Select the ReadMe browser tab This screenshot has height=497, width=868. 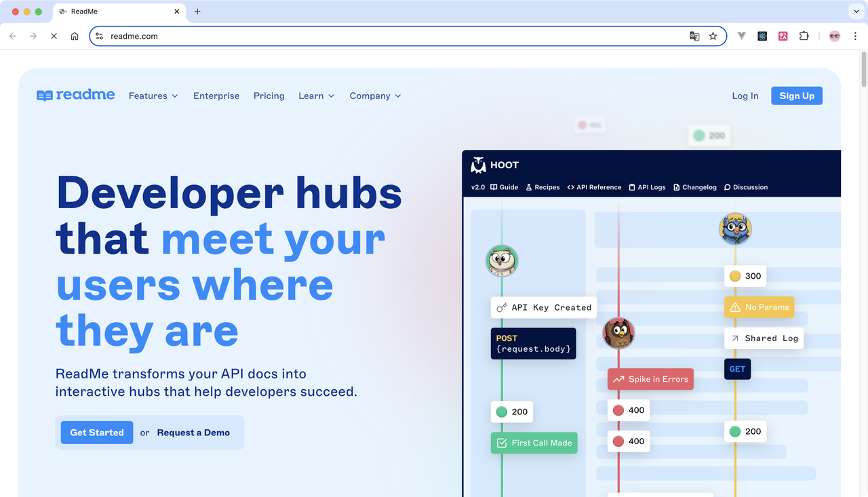coord(119,12)
